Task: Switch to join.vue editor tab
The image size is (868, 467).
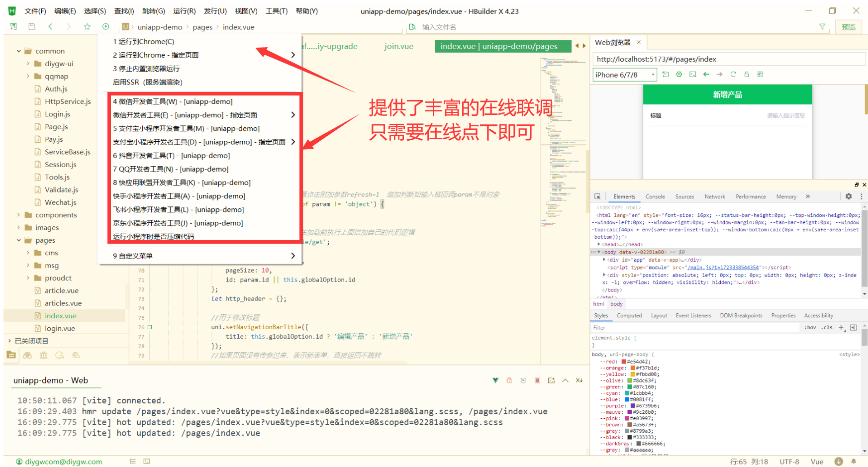Action: [x=399, y=46]
